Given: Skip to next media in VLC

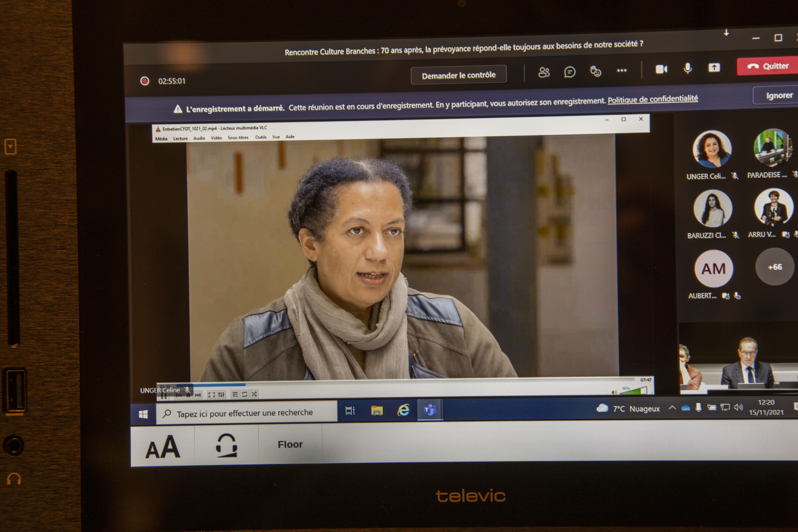Looking at the screenshot, I should [x=198, y=395].
